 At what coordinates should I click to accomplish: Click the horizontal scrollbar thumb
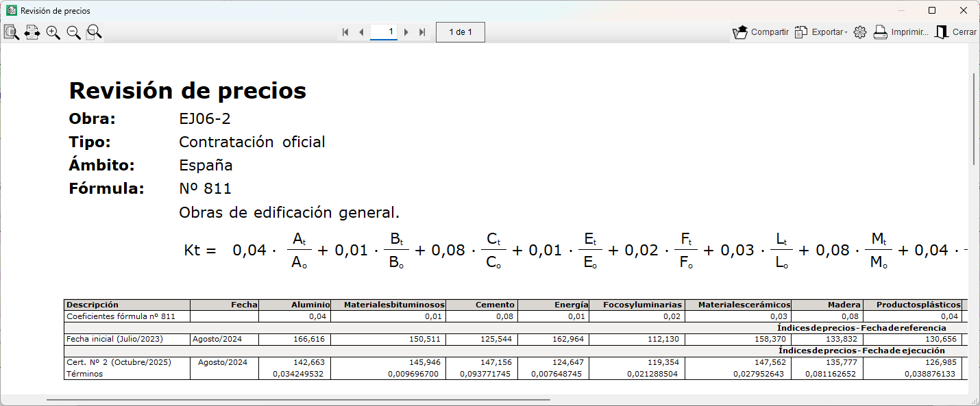pyautogui.click(x=298, y=399)
